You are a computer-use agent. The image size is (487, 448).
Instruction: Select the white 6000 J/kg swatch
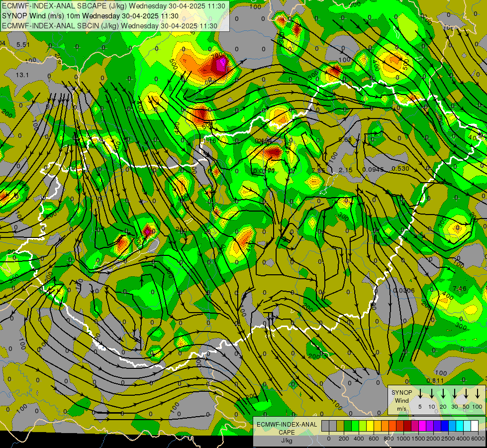coord(475,426)
